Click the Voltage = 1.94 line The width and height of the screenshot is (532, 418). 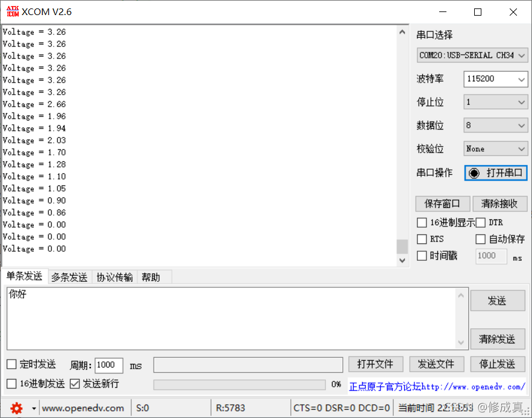tap(34, 128)
